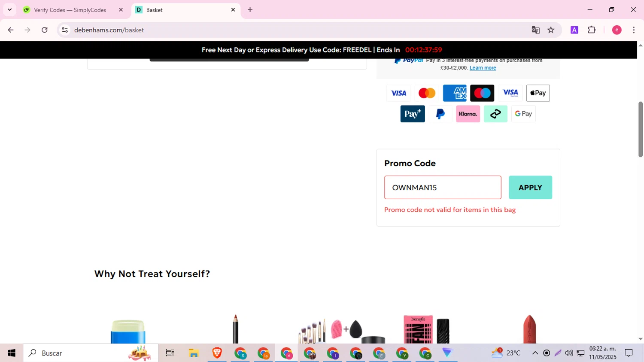Open the Chrome three-dot menu
Screen dimensions: 644x362
click(634, 30)
